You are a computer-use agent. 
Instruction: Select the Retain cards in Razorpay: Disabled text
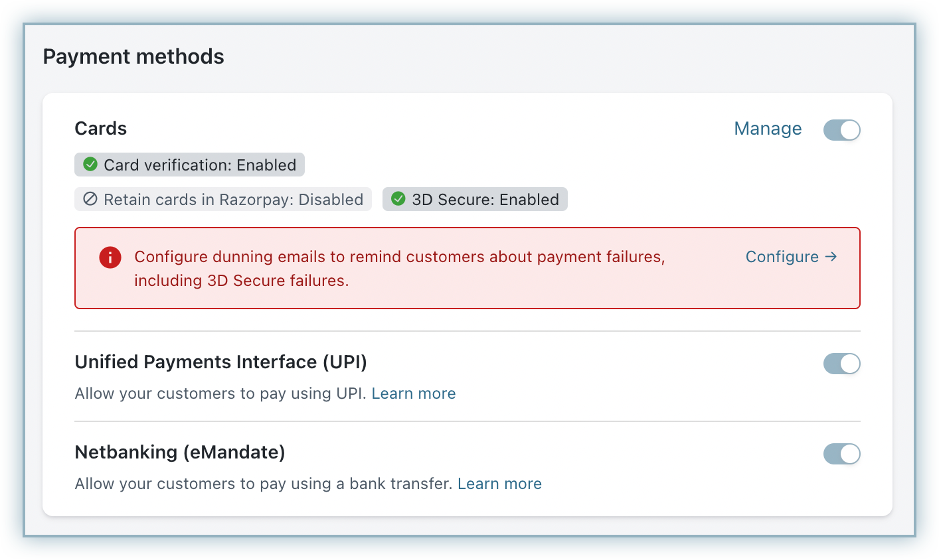[x=233, y=200]
